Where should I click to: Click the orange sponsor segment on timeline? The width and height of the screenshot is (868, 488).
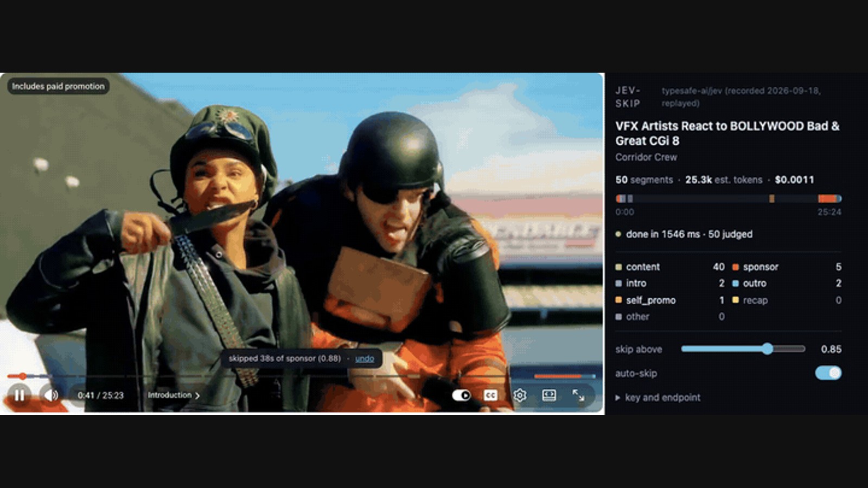pyautogui.click(x=827, y=198)
